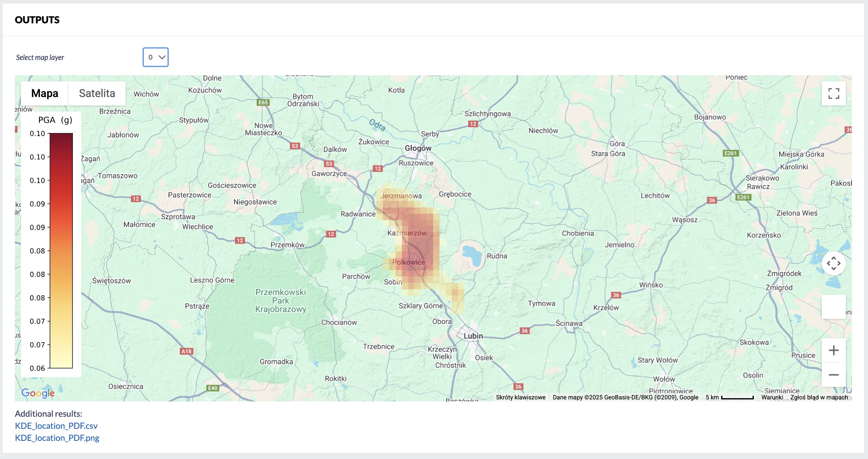Zoom in on the map
868x459 pixels.
[x=833, y=350]
